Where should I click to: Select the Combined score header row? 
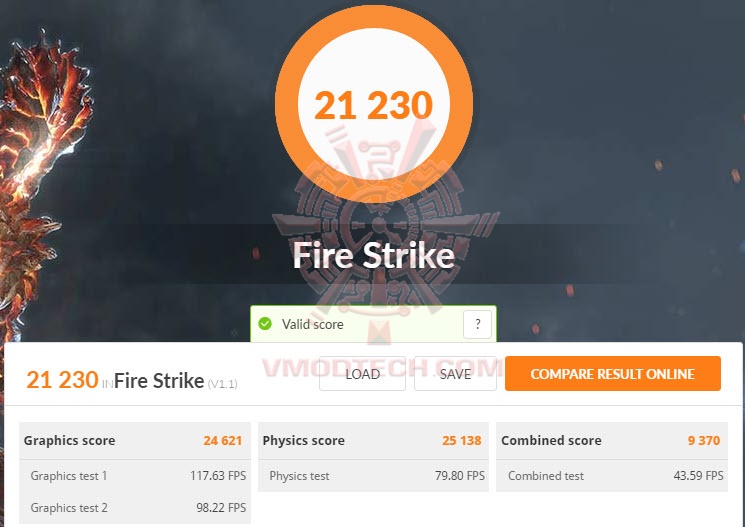(612, 441)
